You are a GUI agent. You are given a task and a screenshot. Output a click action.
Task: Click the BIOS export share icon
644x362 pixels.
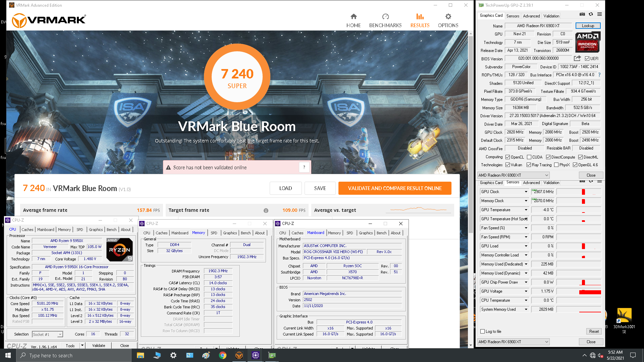coord(577,58)
